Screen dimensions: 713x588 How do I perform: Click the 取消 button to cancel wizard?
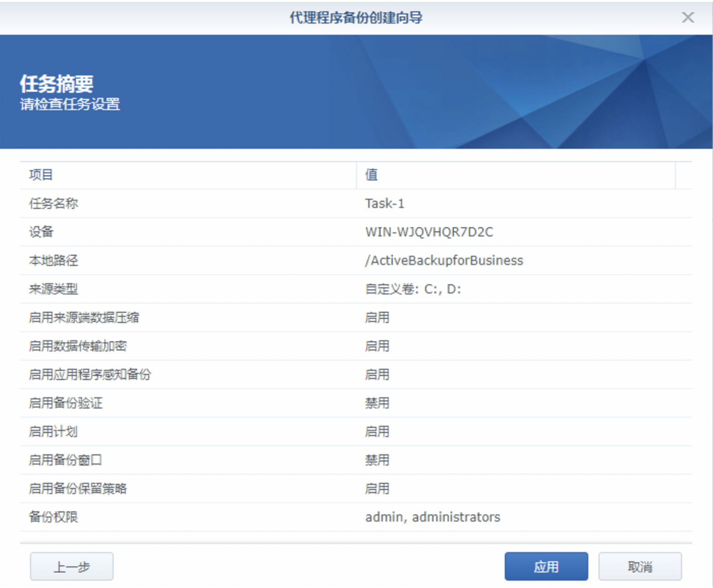(x=639, y=566)
